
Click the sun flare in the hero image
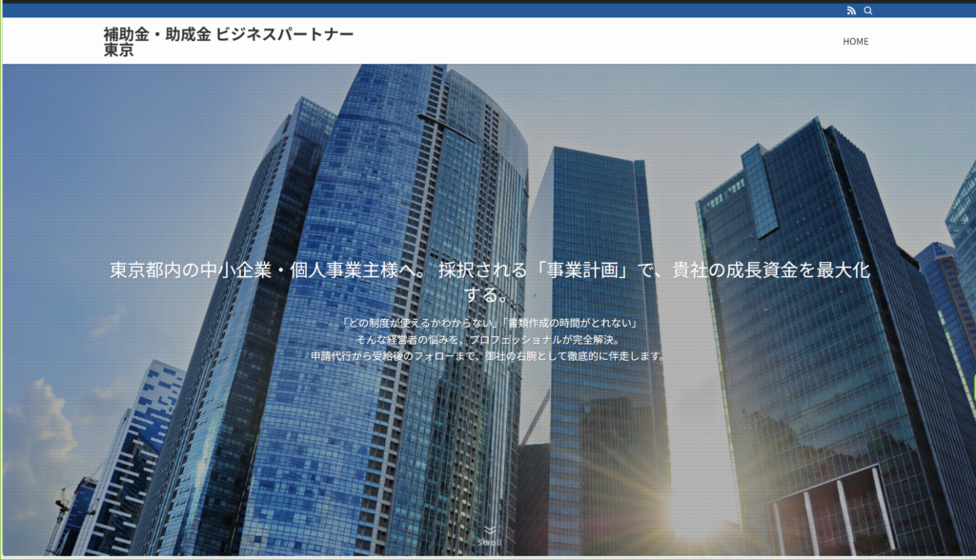click(691, 519)
